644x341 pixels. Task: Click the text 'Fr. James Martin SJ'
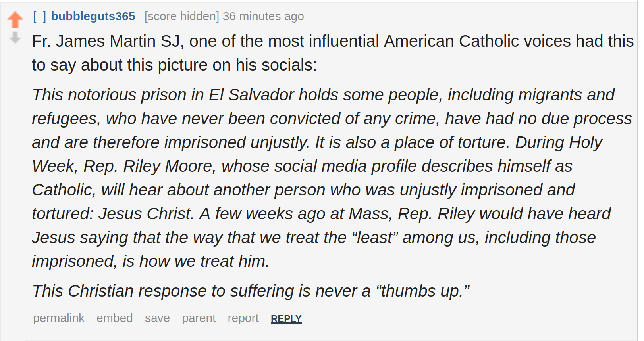tap(106, 42)
